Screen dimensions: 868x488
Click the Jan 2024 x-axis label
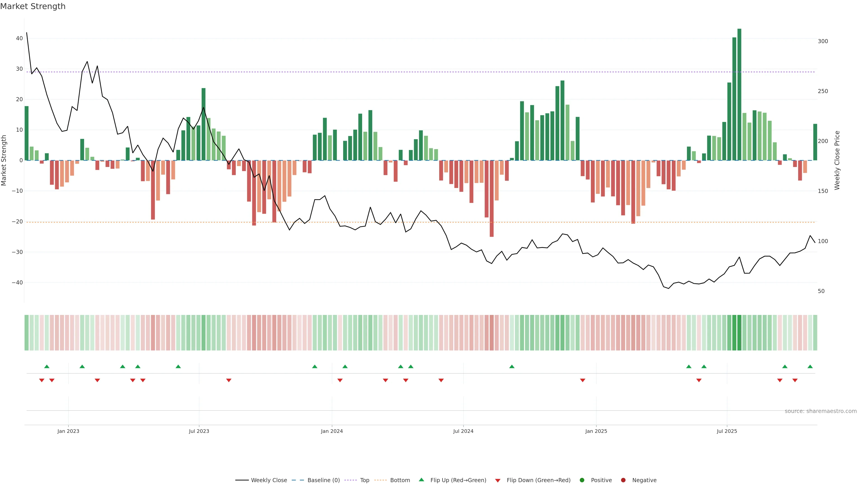click(332, 431)
